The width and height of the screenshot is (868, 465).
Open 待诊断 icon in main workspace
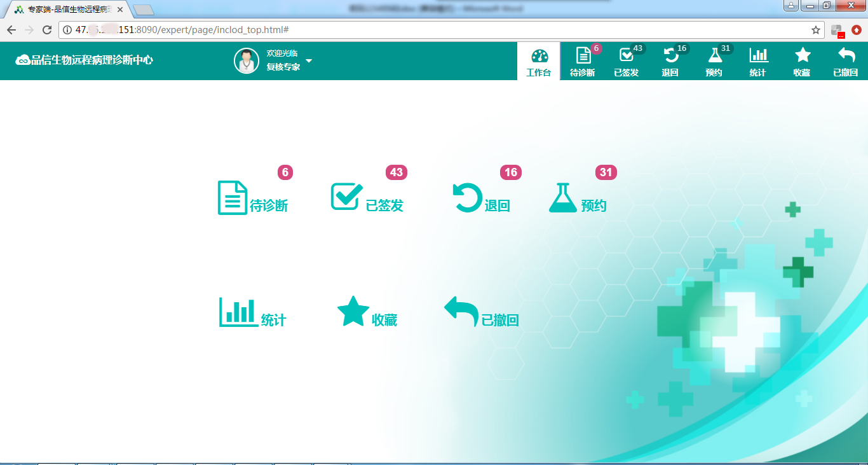[x=233, y=198]
